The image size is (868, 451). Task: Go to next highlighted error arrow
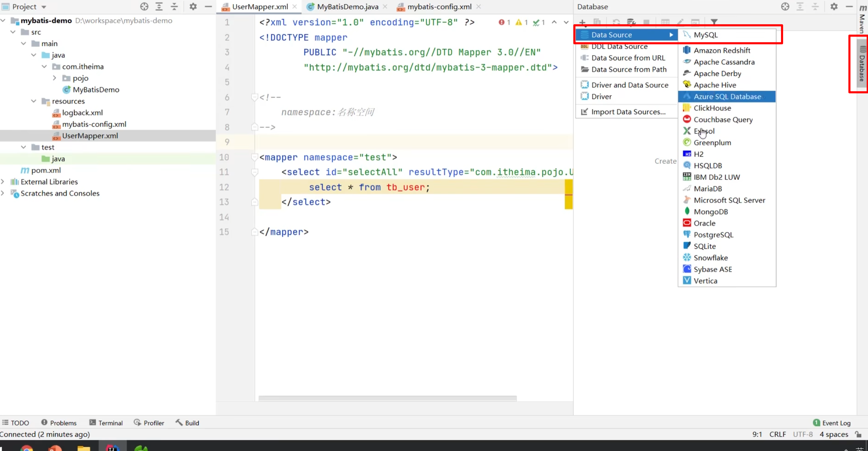tap(566, 22)
